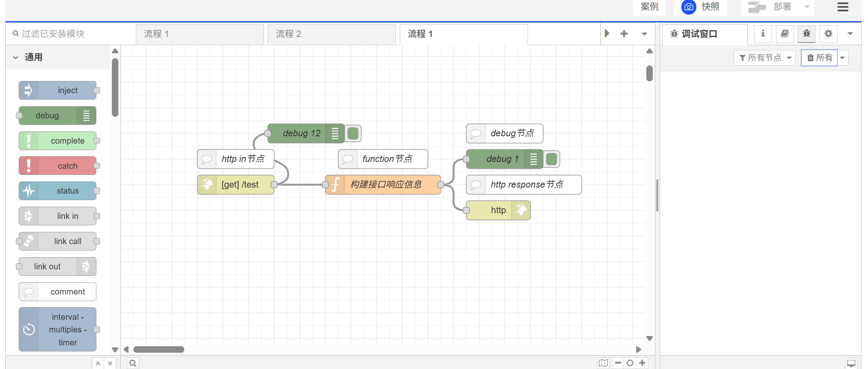Search flows with magnifier icon in footer
This screenshot has width=868, height=369.
[133, 363]
